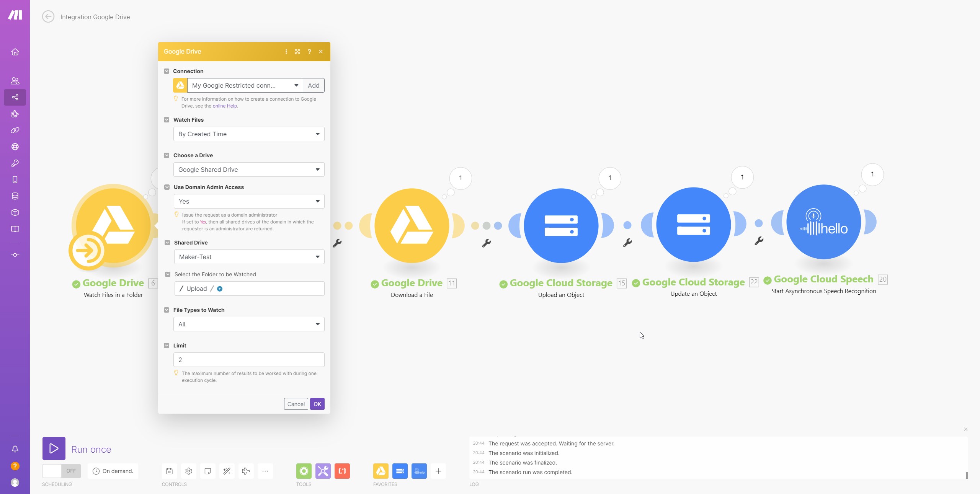
Task: Open the Connections link icon in sidebar
Action: click(15, 130)
